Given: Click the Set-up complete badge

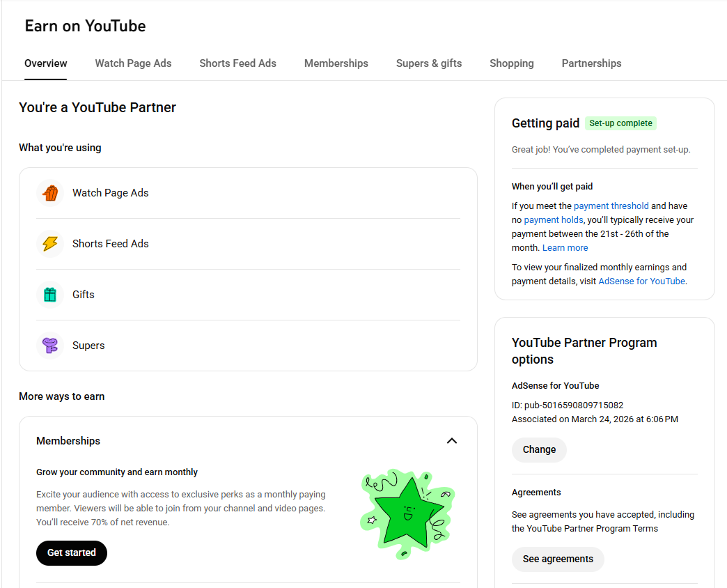Looking at the screenshot, I should pyautogui.click(x=620, y=123).
